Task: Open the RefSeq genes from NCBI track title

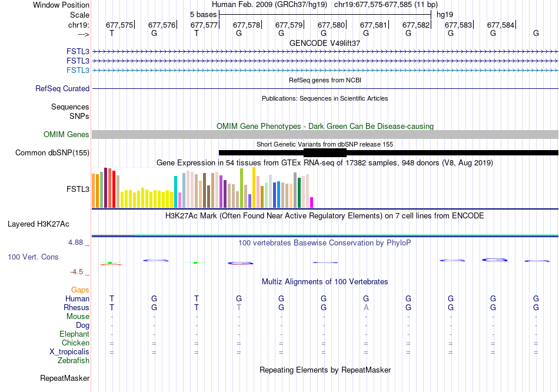Action: 325,80
